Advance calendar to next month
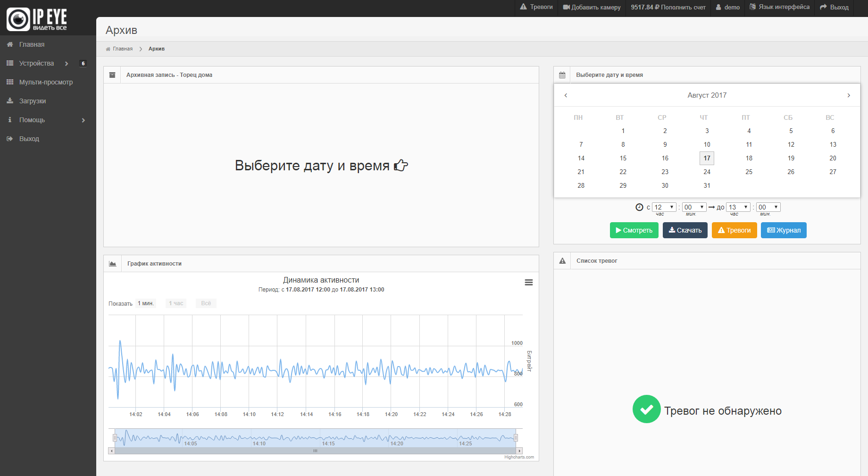This screenshot has width=868, height=476. tap(848, 95)
